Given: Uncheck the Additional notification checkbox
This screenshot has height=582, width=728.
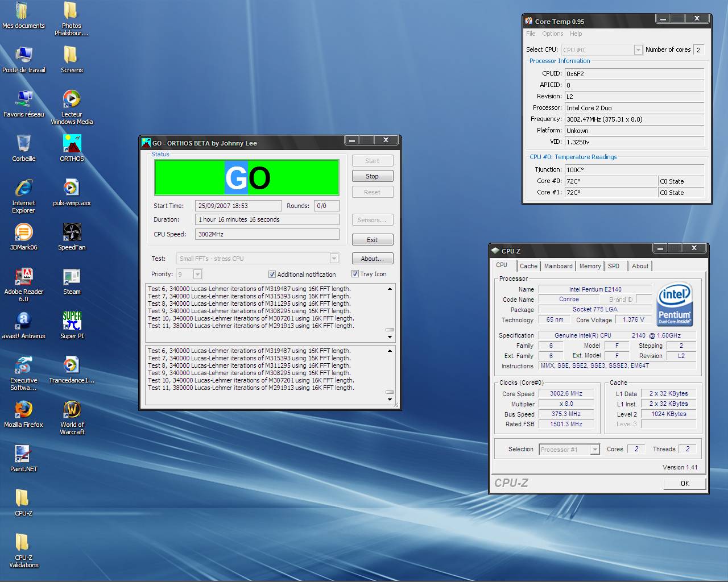Looking at the screenshot, I should tap(272, 275).
